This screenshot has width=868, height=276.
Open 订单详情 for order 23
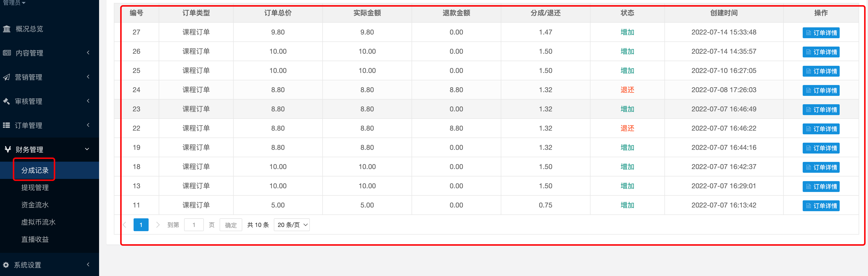pyautogui.click(x=821, y=109)
